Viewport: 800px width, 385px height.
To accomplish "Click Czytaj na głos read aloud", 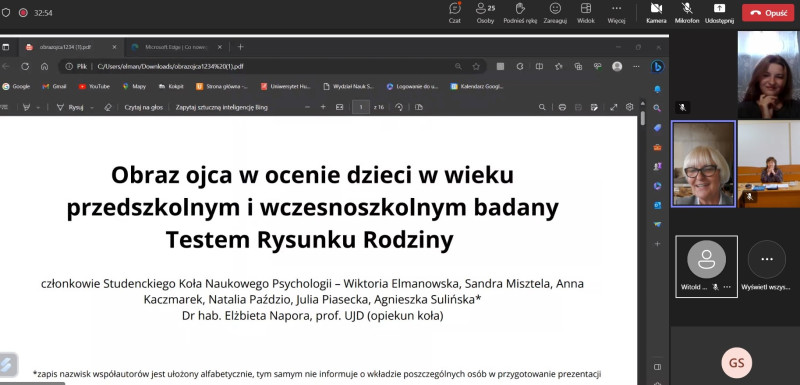I will (x=144, y=108).
